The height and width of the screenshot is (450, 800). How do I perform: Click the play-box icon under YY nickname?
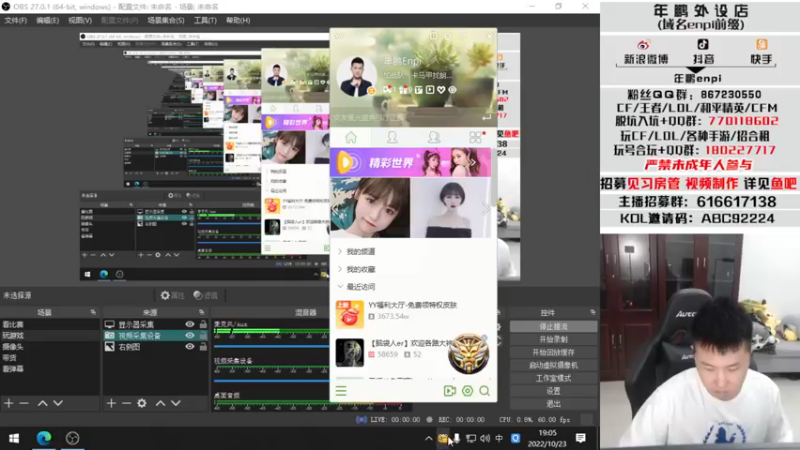pos(430,90)
